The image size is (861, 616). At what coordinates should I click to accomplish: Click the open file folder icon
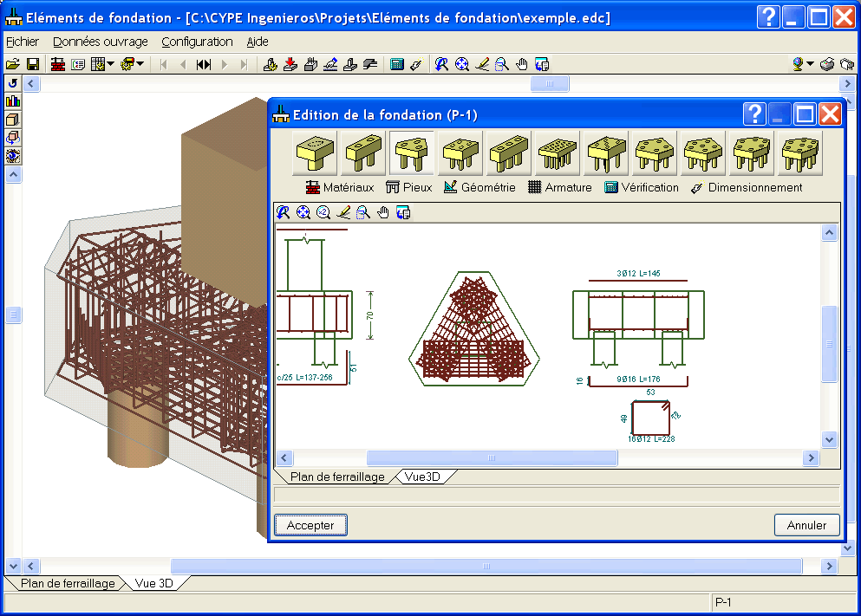13,64
